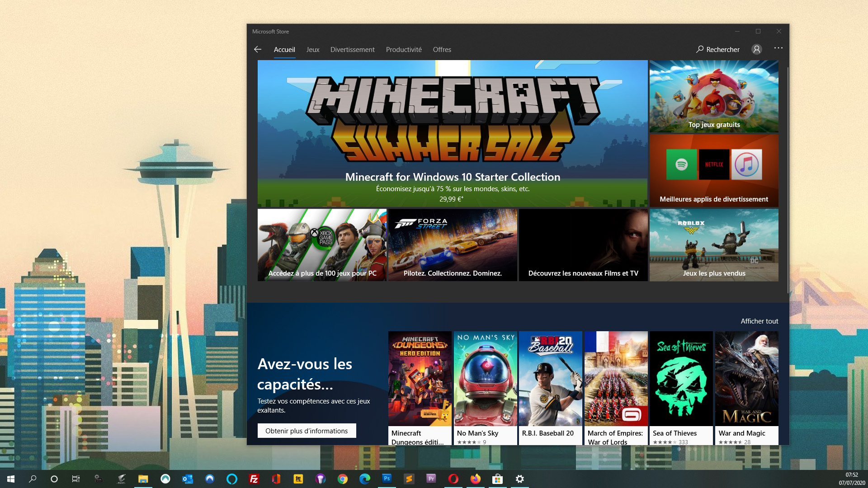This screenshot has height=488, width=868.
Task: Open the Sea of Thieves card
Action: click(x=681, y=388)
